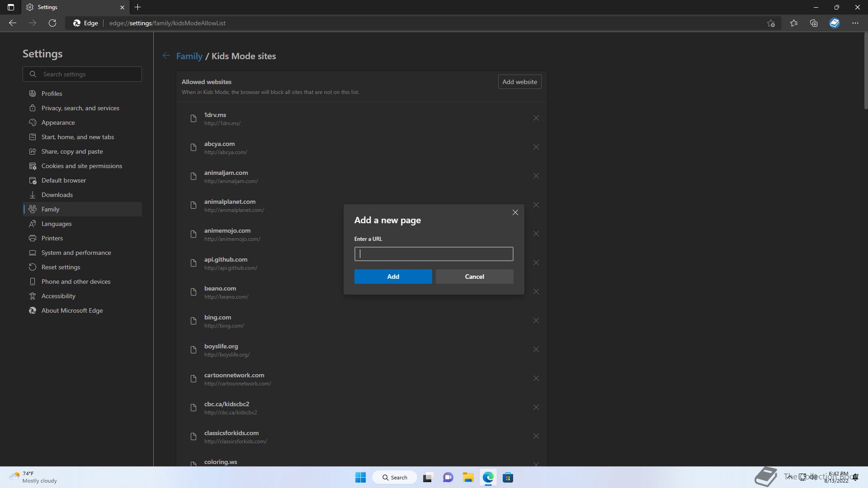Open Profiles settings

(x=82, y=94)
